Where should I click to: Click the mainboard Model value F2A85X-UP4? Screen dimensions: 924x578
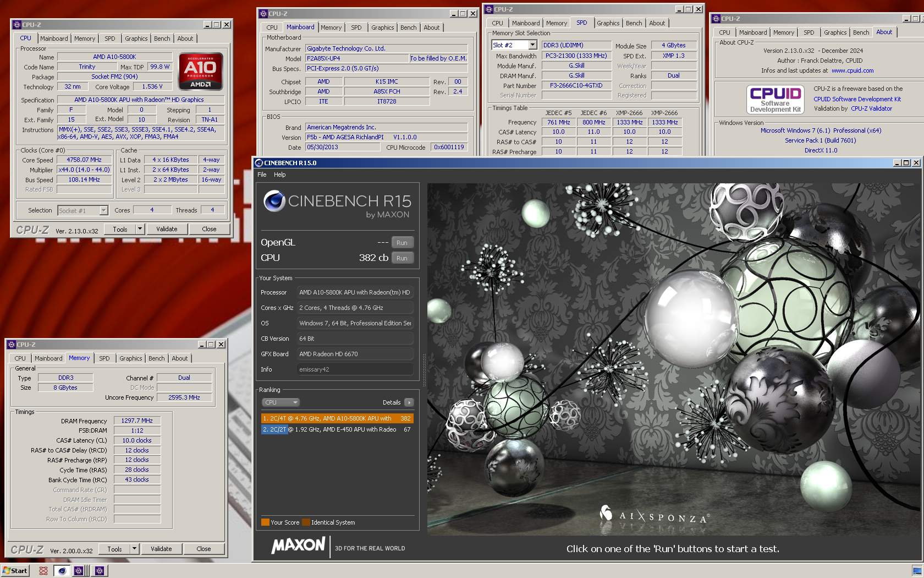click(x=357, y=58)
